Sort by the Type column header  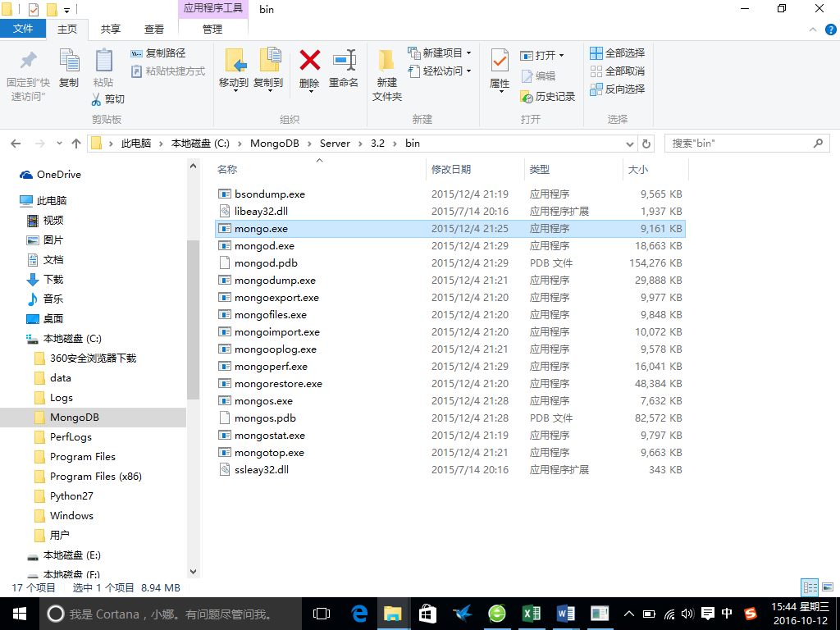coord(573,169)
